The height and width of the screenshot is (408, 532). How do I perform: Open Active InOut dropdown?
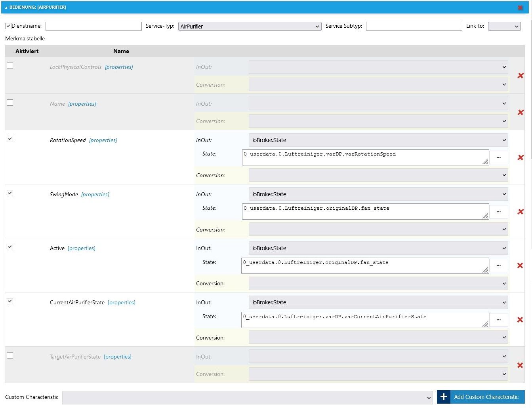point(378,248)
